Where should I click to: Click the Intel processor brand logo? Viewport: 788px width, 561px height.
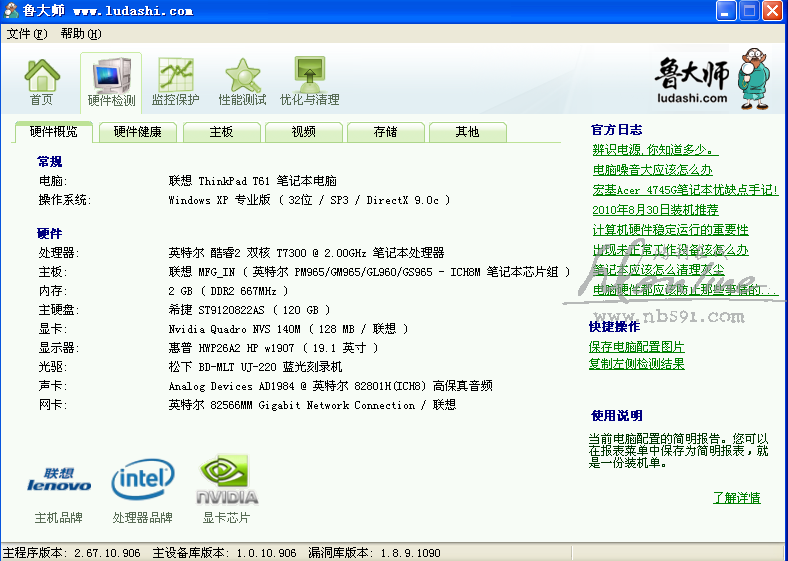[x=142, y=481]
